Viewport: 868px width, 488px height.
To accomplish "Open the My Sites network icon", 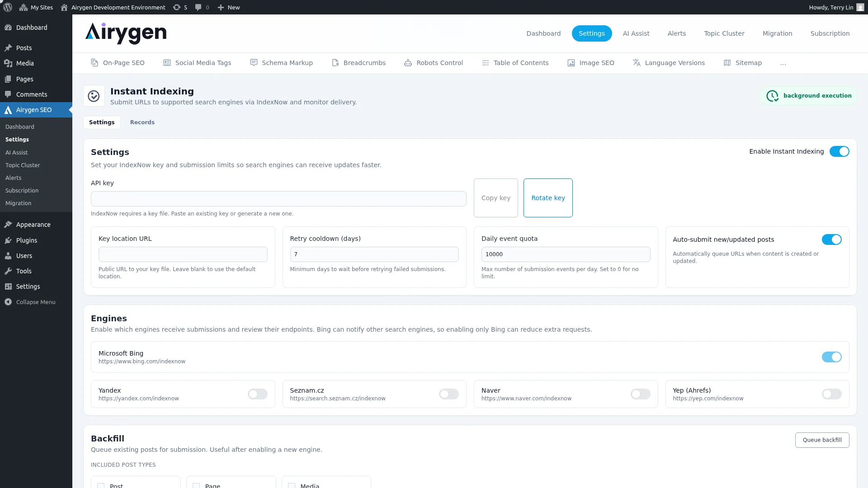I will pos(24,7).
